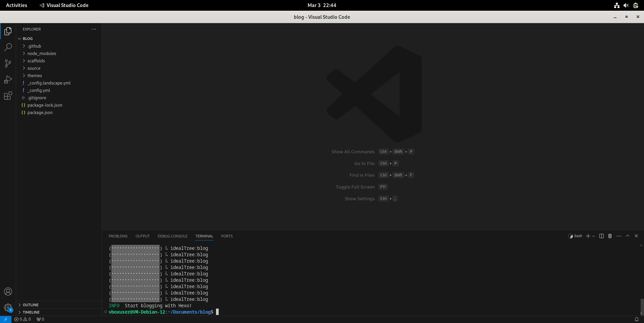Expand the TIMELINE section
Image resolution: width=644 pixels, height=323 pixels.
[x=59, y=312]
